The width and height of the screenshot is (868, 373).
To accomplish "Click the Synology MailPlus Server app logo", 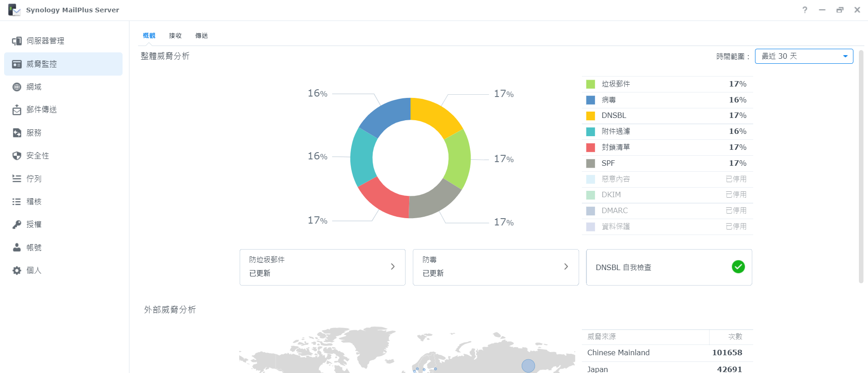I will [x=14, y=10].
